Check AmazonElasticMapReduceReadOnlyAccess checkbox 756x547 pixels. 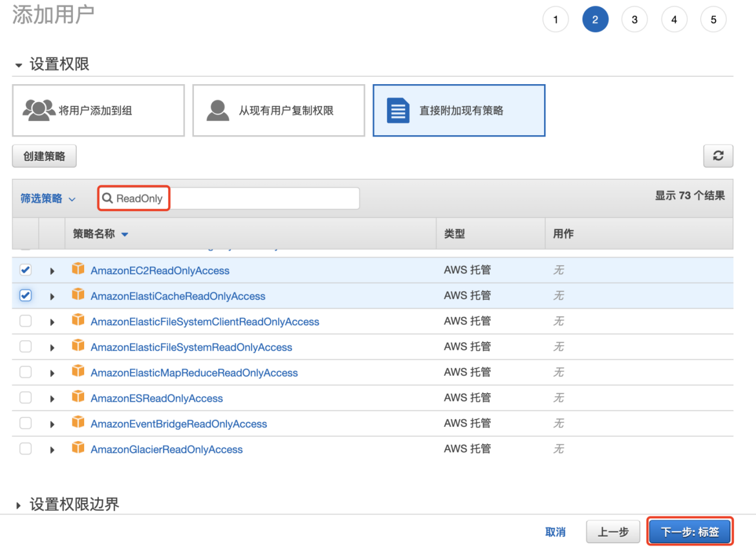[x=26, y=372]
